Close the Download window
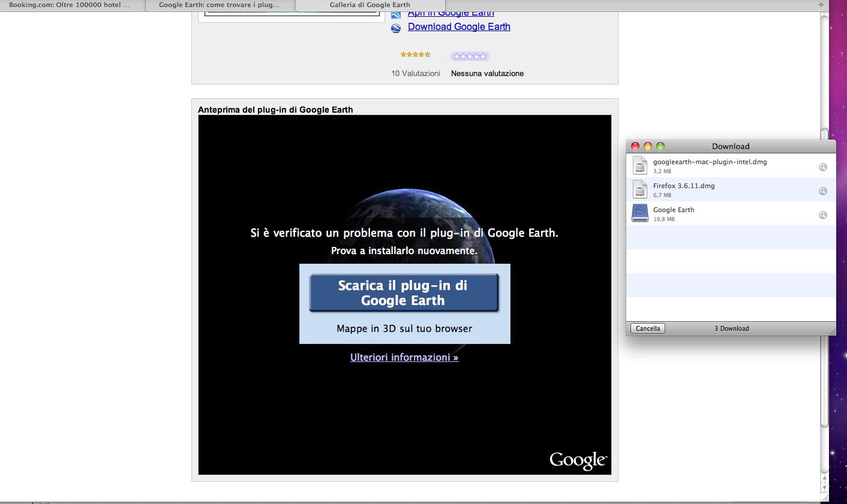 click(635, 146)
